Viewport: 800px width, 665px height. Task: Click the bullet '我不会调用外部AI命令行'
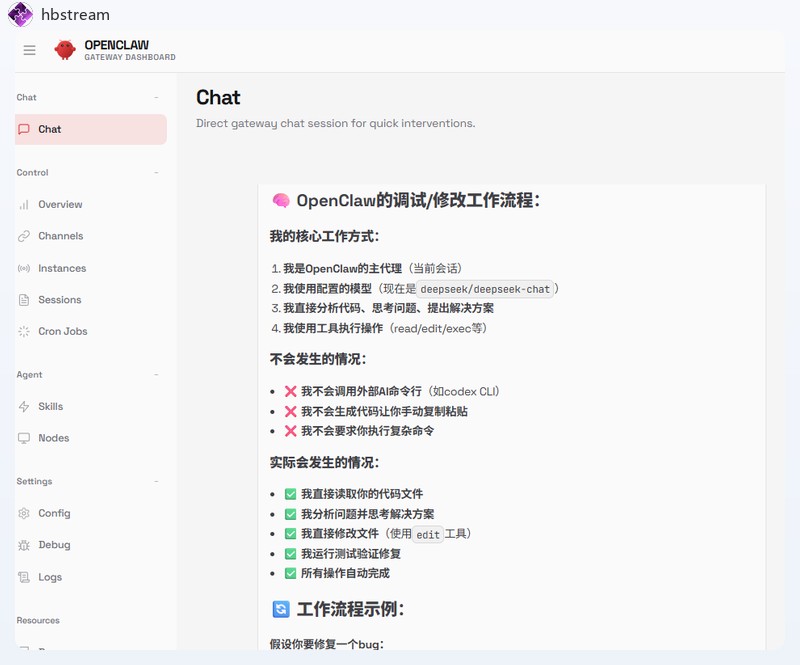(x=361, y=391)
